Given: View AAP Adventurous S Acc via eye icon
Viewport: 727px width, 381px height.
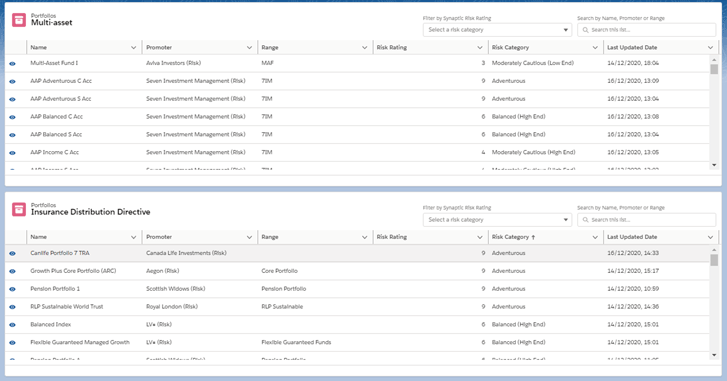Looking at the screenshot, I should coord(13,99).
